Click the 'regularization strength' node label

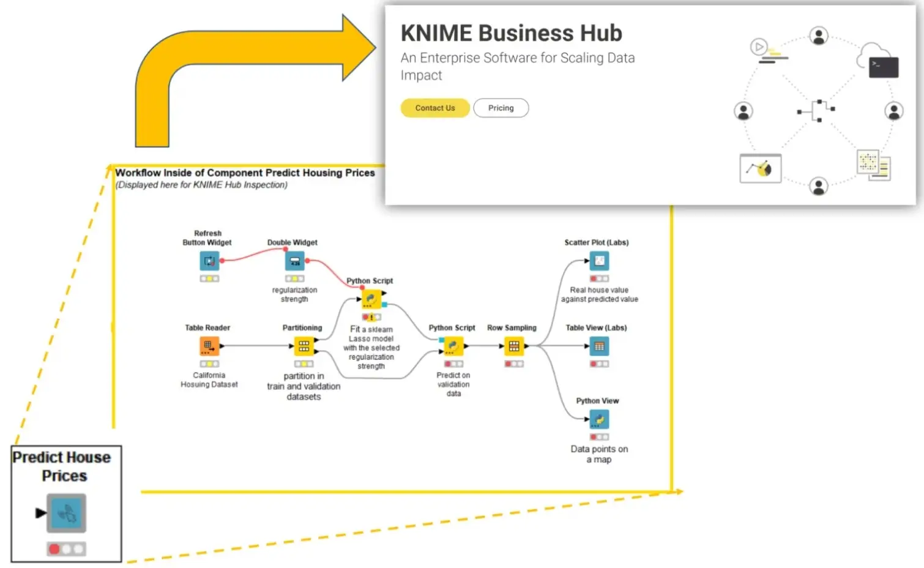[x=294, y=294]
